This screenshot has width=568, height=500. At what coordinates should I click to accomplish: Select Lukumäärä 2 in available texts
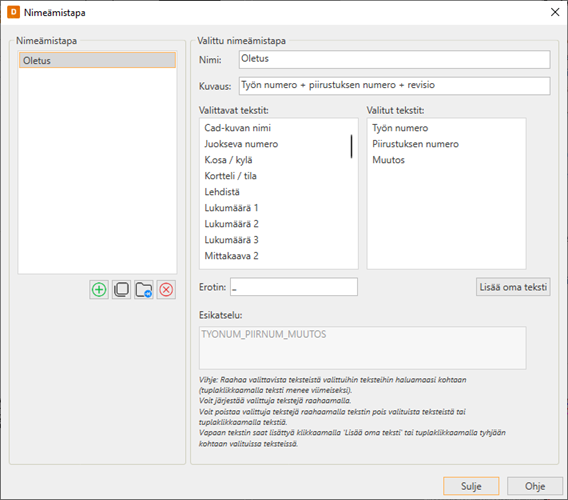click(x=231, y=224)
